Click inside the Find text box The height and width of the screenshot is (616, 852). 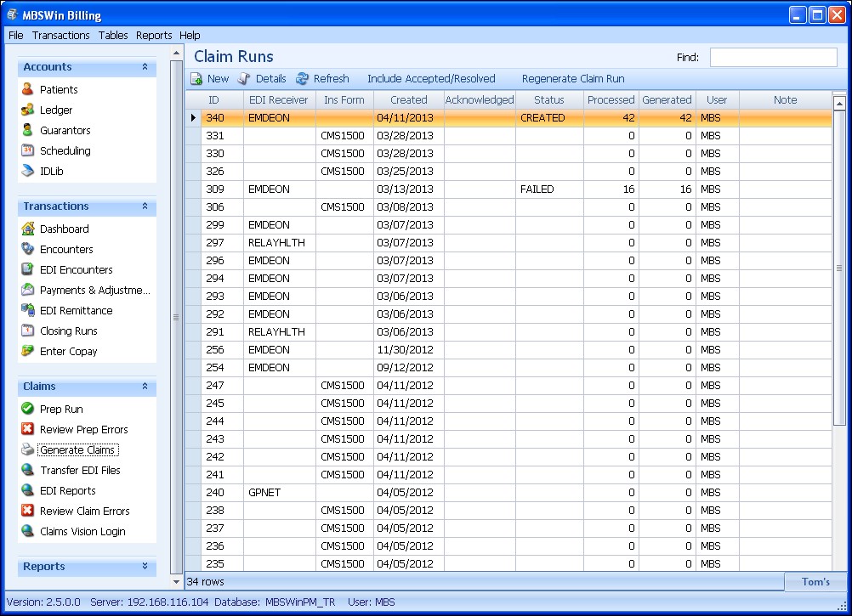[772, 57]
